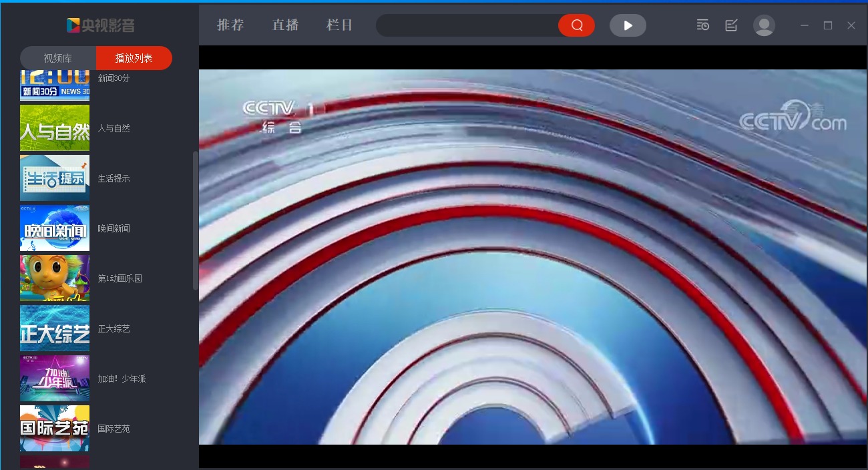Select the 正大综艺 title text

point(114,328)
